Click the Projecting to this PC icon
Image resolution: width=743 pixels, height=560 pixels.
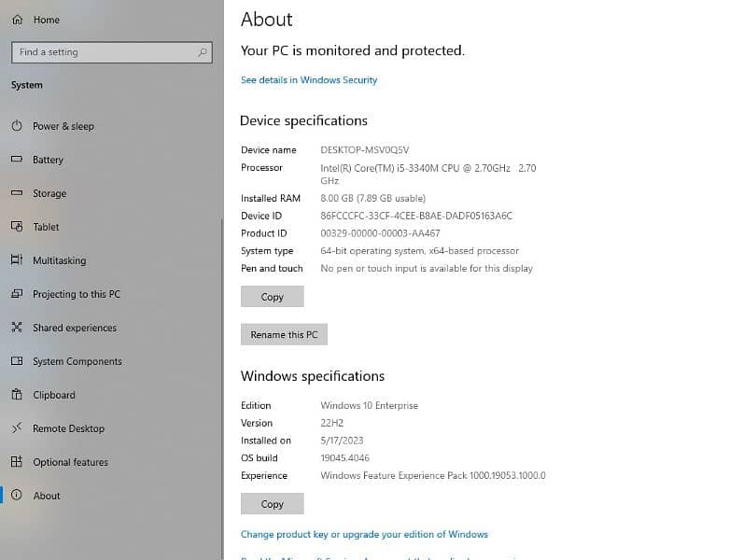(x=17, y=294)
